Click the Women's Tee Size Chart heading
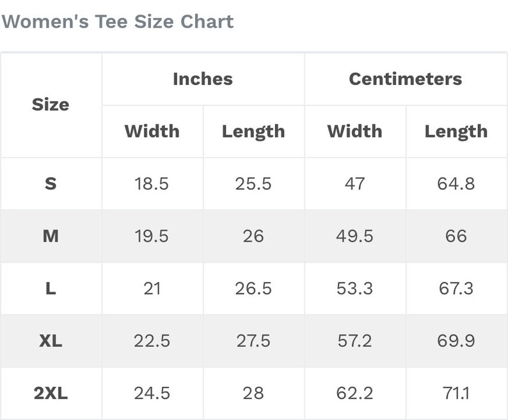This screenshot has height=420, width=508. tap(117, 22)
